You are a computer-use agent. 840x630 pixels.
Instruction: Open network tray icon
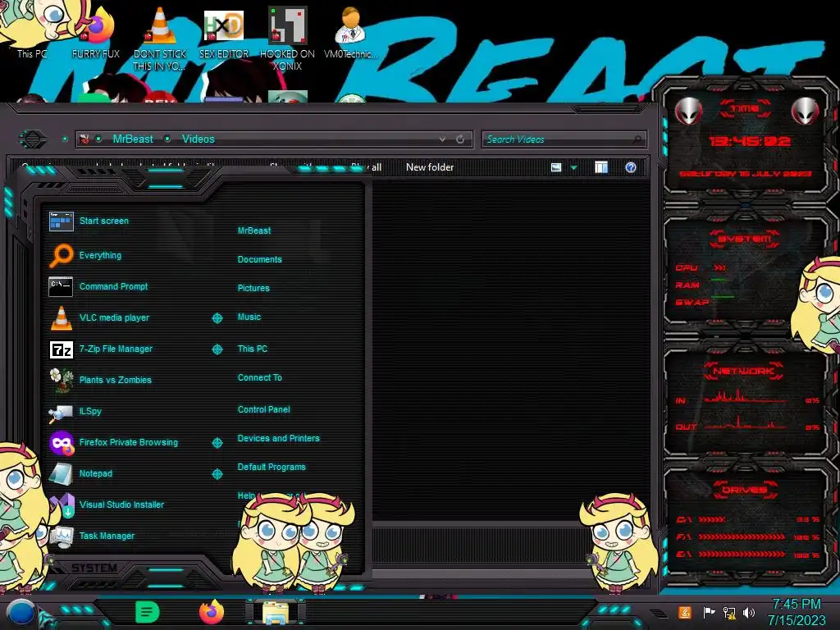729,612
